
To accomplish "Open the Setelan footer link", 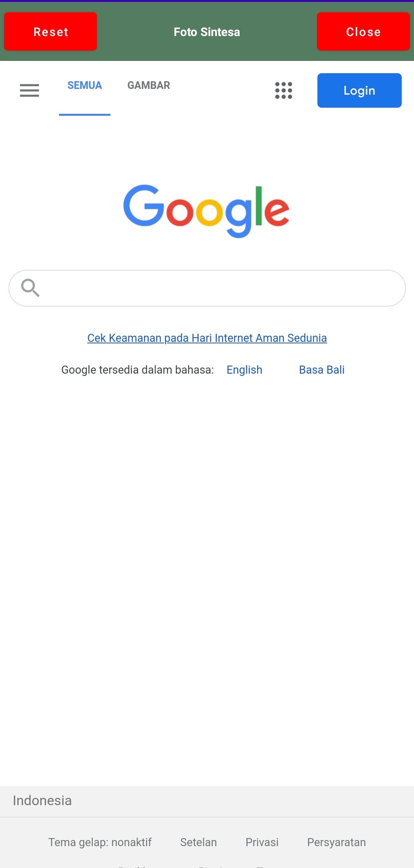I will [199, 842].
